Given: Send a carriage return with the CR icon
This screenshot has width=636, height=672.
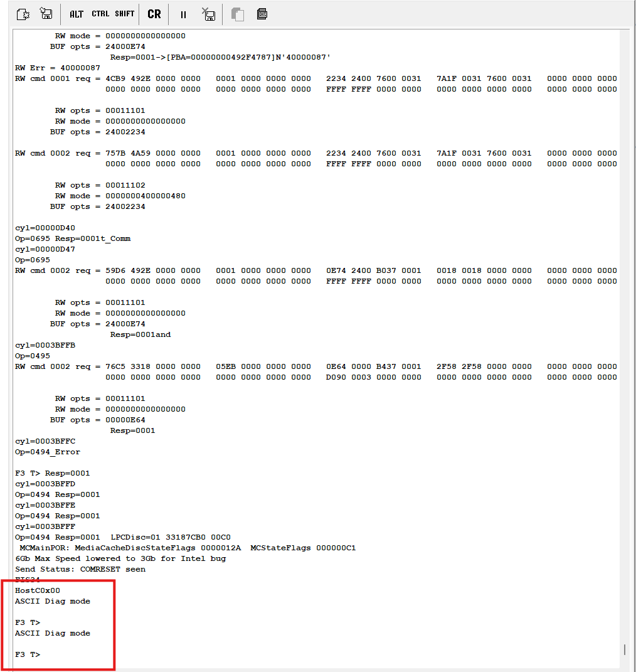Looking at the screenshot, I should click(x=154, y=14).
